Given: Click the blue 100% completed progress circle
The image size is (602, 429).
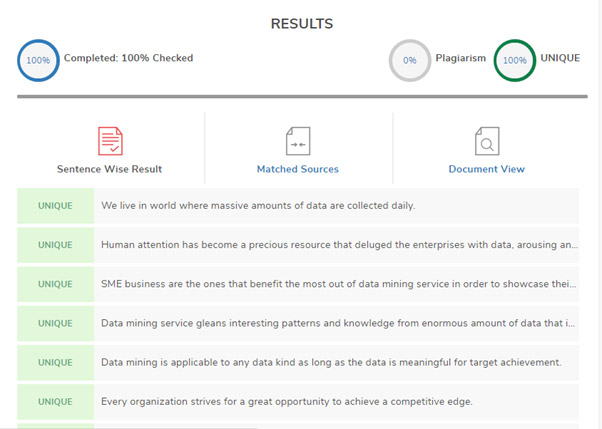Looking at the screenshot, I should 38,60.
